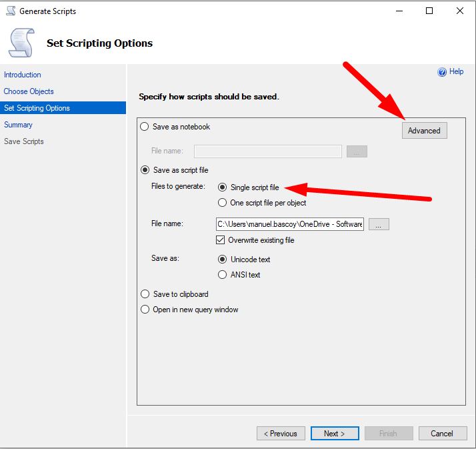Click the Help link text
Screen dimensions: 476x449
(x=457, y=71)
